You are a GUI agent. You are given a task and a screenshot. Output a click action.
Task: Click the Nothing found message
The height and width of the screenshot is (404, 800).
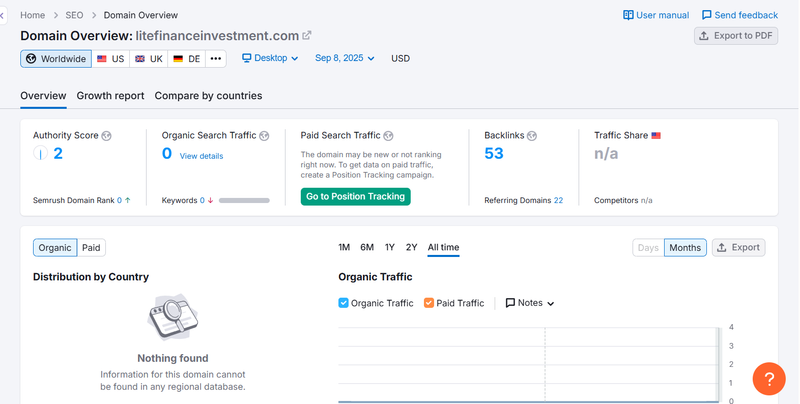(x=173, y=358)
